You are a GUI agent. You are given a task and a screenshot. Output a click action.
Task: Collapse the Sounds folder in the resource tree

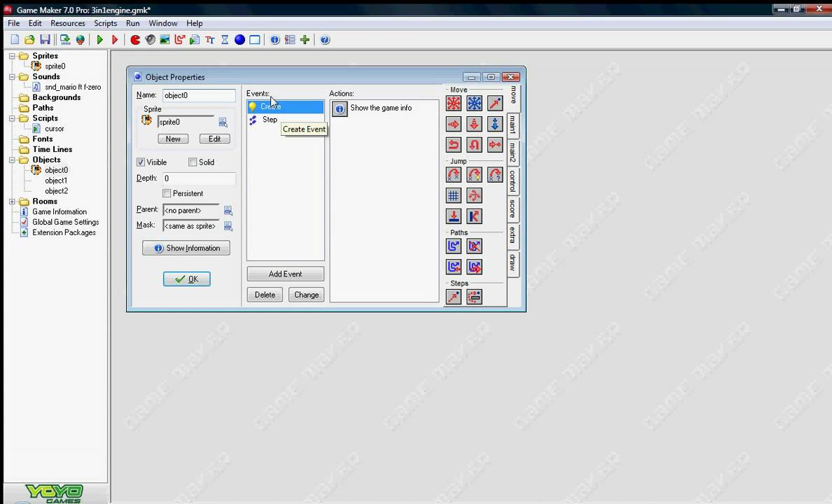[12, 77]
